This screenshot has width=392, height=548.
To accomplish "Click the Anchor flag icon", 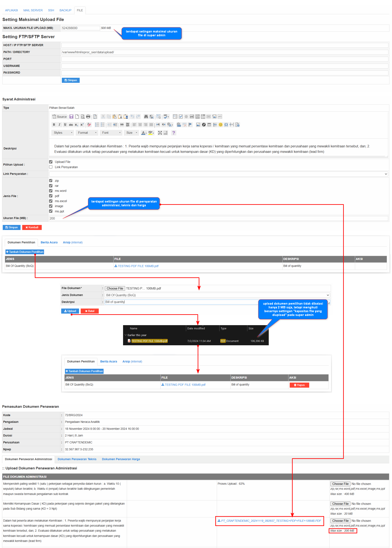I will point(190,125).
